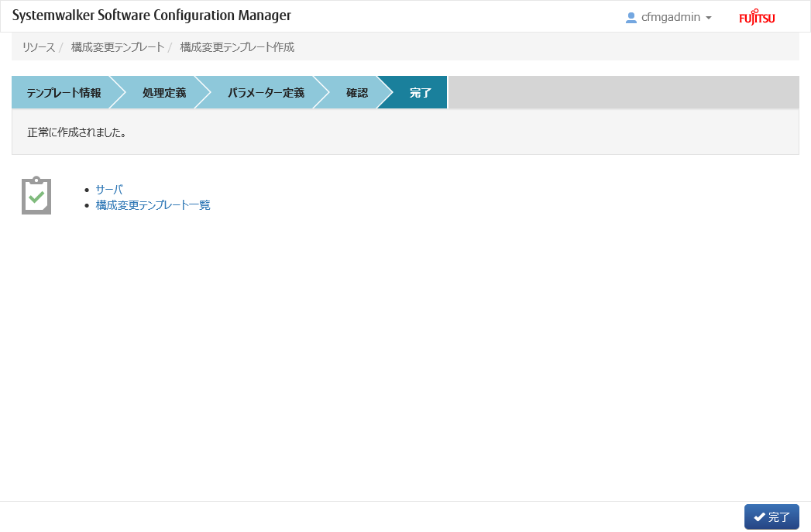811x532 pixels.
Task: Click the user avatar icon beside cfmgadmin
Action: (631, 17)
